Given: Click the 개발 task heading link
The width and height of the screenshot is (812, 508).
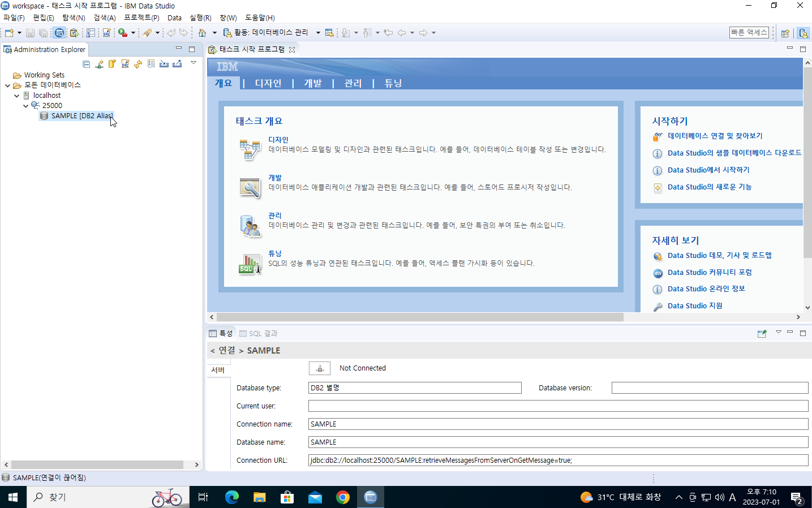Looking at the screenshot, I should coord(275,178).
